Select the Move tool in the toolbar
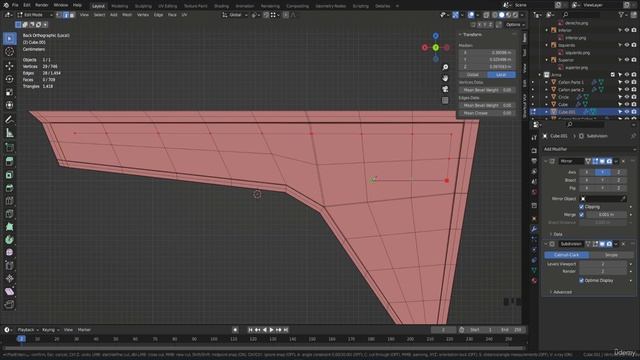Image resolution: width=640 pixels, height=360 pixels. click(x=9, y=65)
